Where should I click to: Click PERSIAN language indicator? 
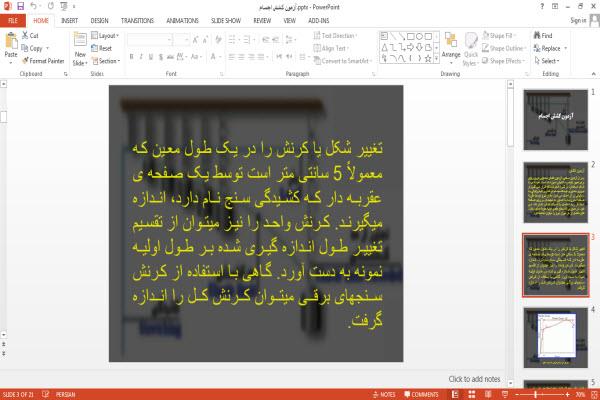pyautogui.click(x=65, y=394)
